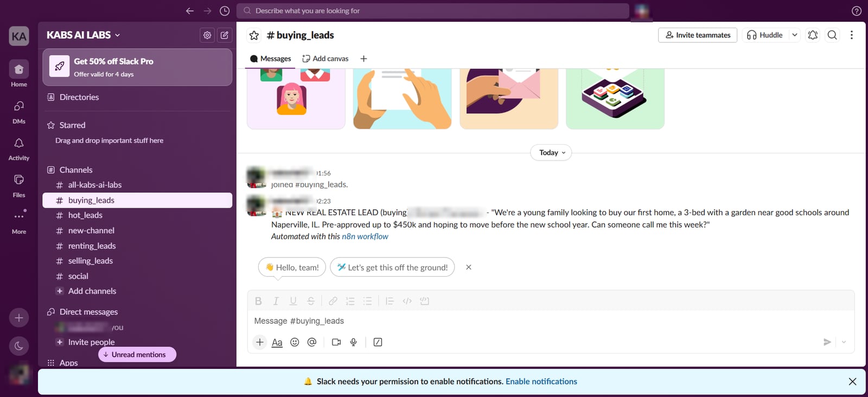
Task: Search in channel using magnifier icon
Action: click(x=832, y=35)
